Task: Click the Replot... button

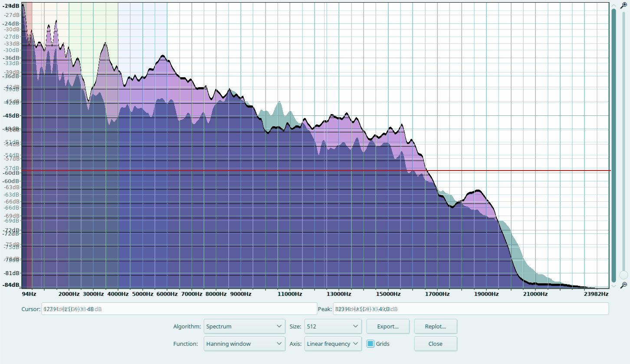Action: tap(435, 326)
